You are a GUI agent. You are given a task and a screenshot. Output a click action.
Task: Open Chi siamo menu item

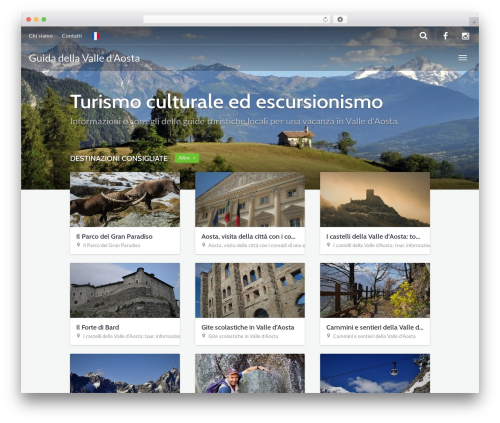coord(41,36)
